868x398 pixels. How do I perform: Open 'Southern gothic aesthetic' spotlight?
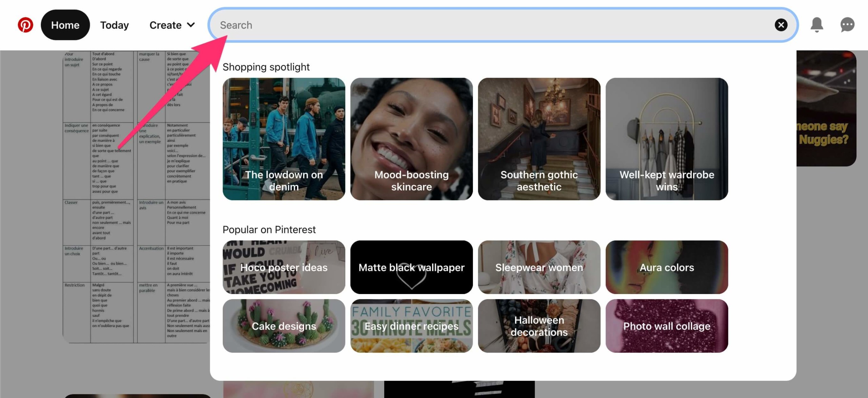(x=539, y=138)
